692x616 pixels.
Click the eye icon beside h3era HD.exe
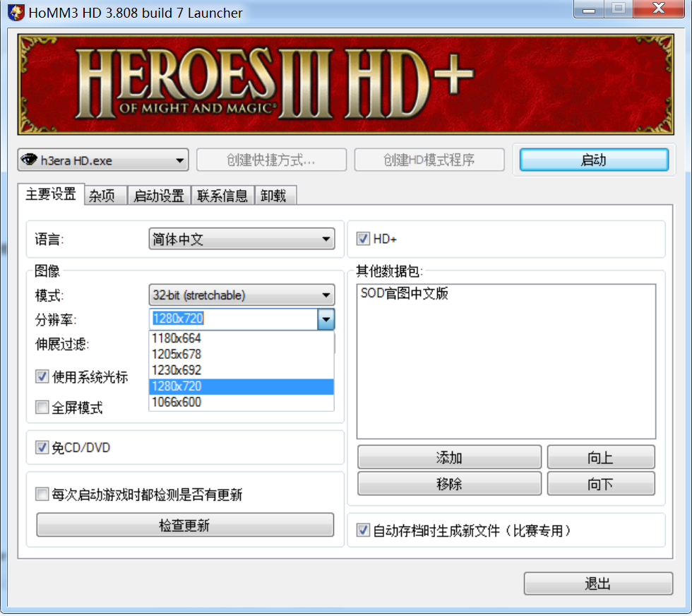[x=29, y=160]
